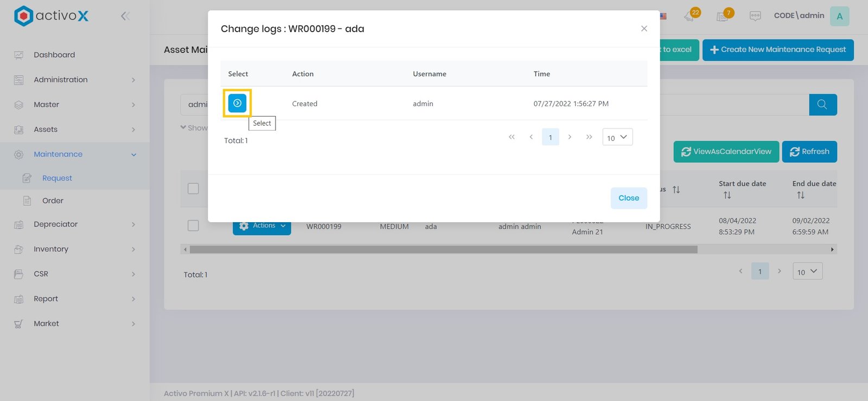
Task: Open the Dashboard menu item
Action: click(x=54, y=55)
